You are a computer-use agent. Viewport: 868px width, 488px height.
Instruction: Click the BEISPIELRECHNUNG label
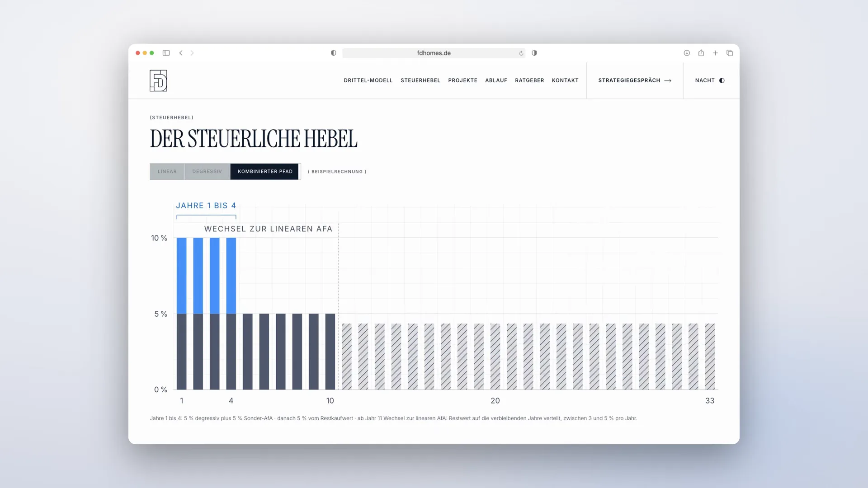pyautogui.click(x=337, y=172)
